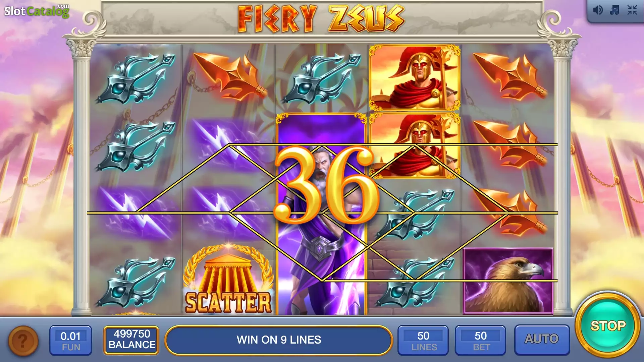Click the 499750 BALANCE display
This screenshot has height=362, width=644.
point(131,340)
